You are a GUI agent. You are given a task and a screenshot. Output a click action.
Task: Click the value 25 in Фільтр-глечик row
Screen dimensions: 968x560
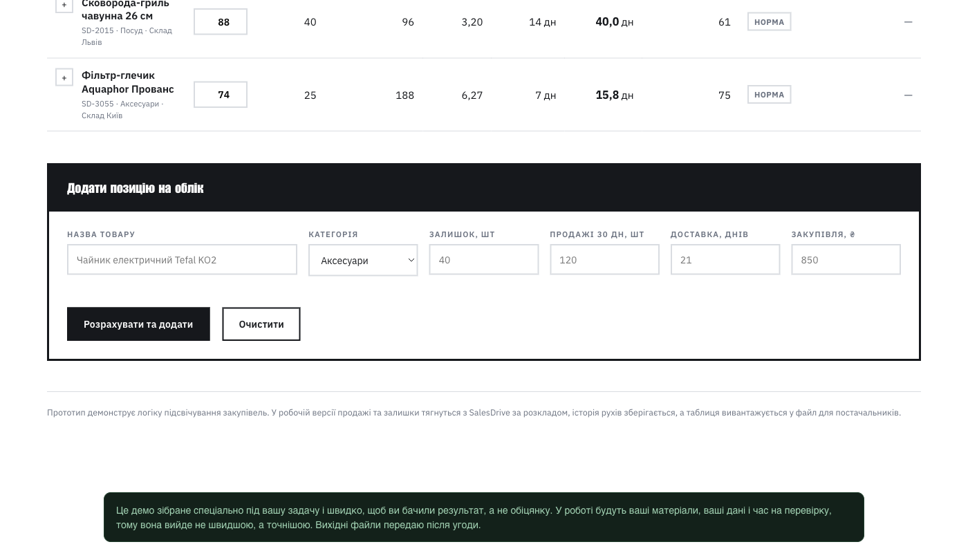click(x=310, y=95)
